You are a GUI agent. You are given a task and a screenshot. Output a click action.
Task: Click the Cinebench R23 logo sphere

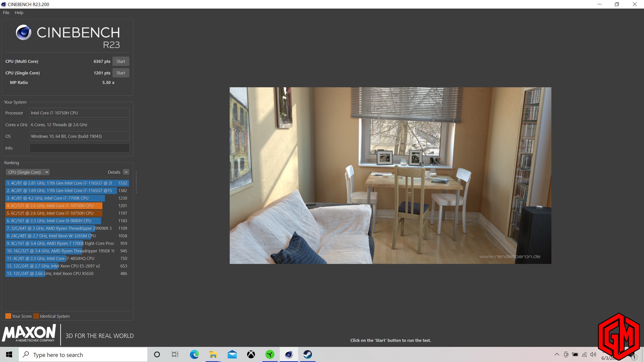(23, 33)
